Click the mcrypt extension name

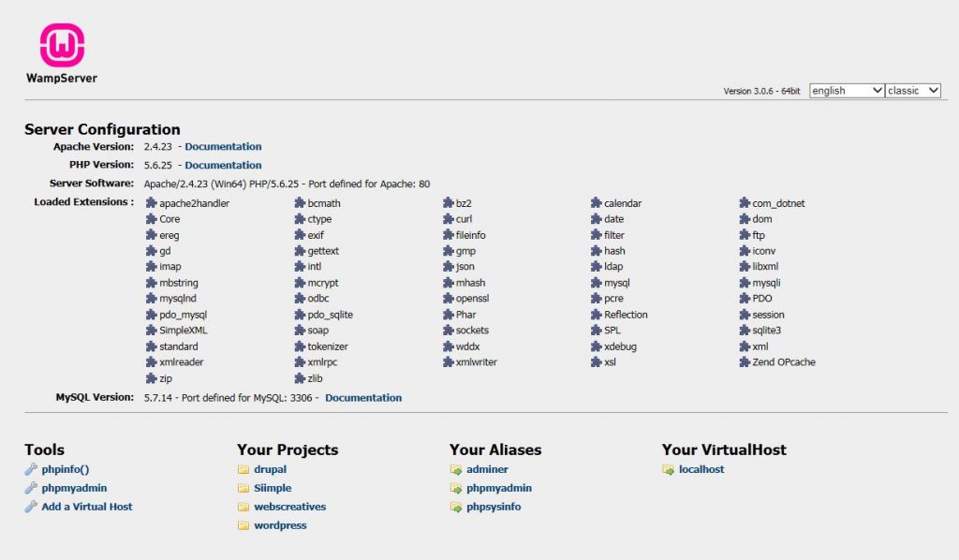pos(323,283)
